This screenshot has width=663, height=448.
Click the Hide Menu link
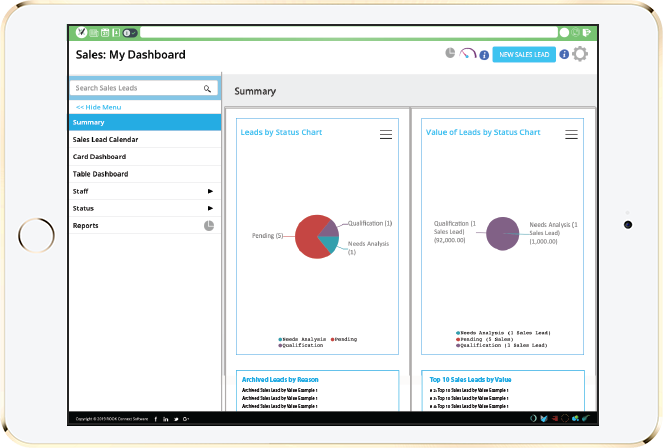pos(99,107)
